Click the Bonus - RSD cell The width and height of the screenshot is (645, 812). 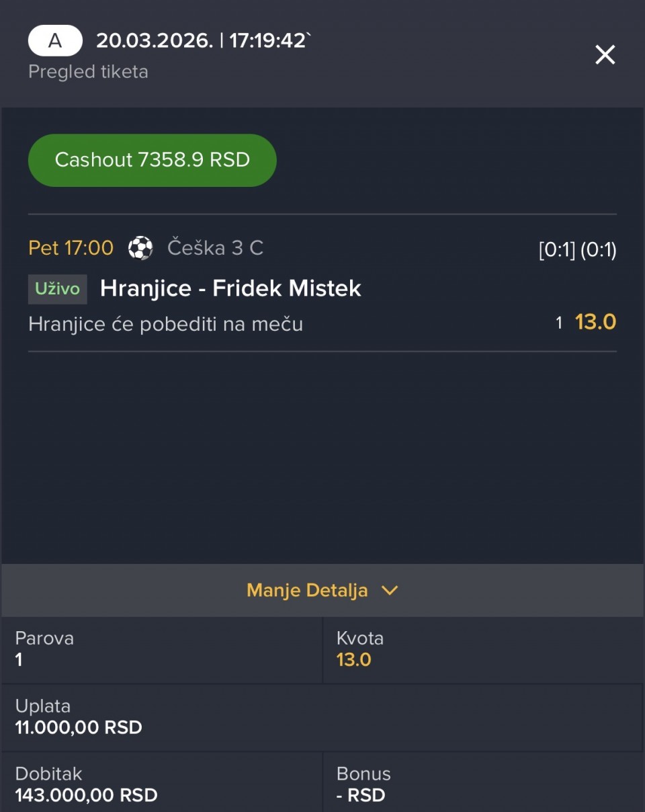pos(482,784)
